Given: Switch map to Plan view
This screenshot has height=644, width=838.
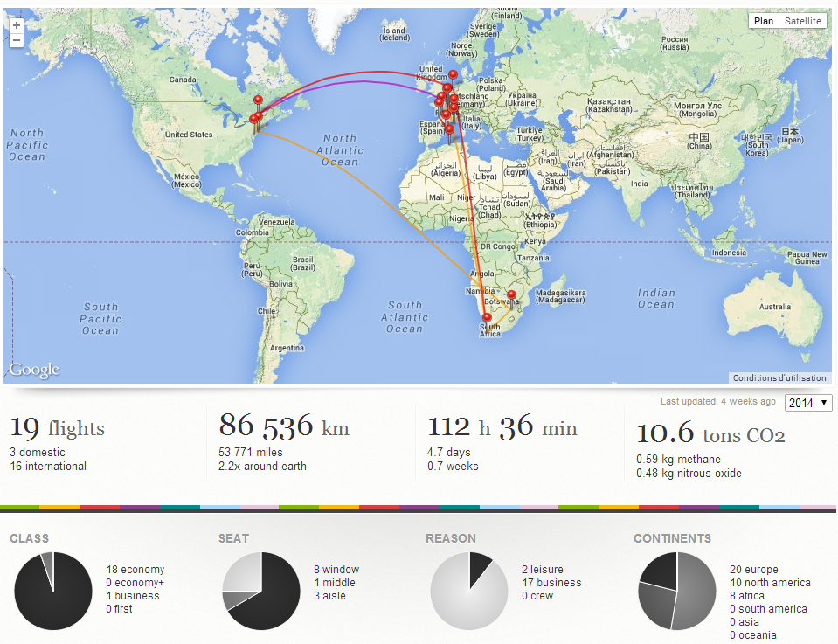Looking at the screenshot, I should (x=764, y=21).
